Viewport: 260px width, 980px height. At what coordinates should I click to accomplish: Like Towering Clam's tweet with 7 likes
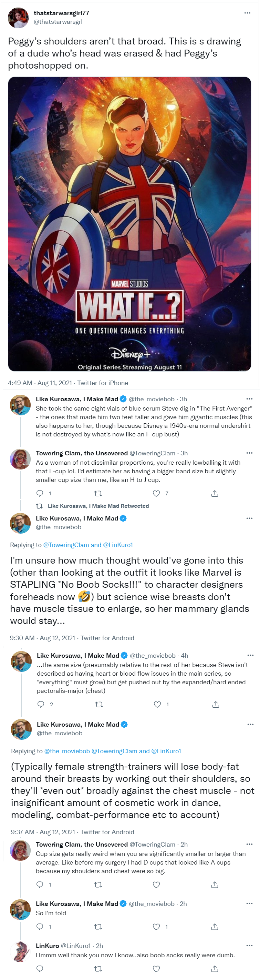pos(156,493)
